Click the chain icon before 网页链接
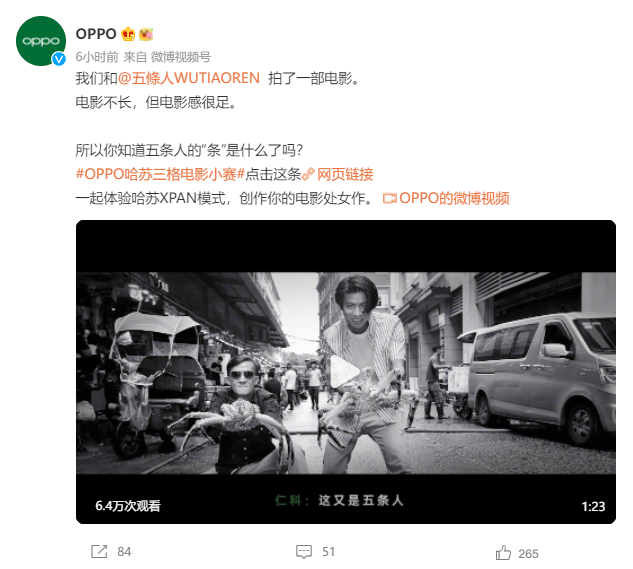This screenshot has height=569, width=633. coord(308,174)
